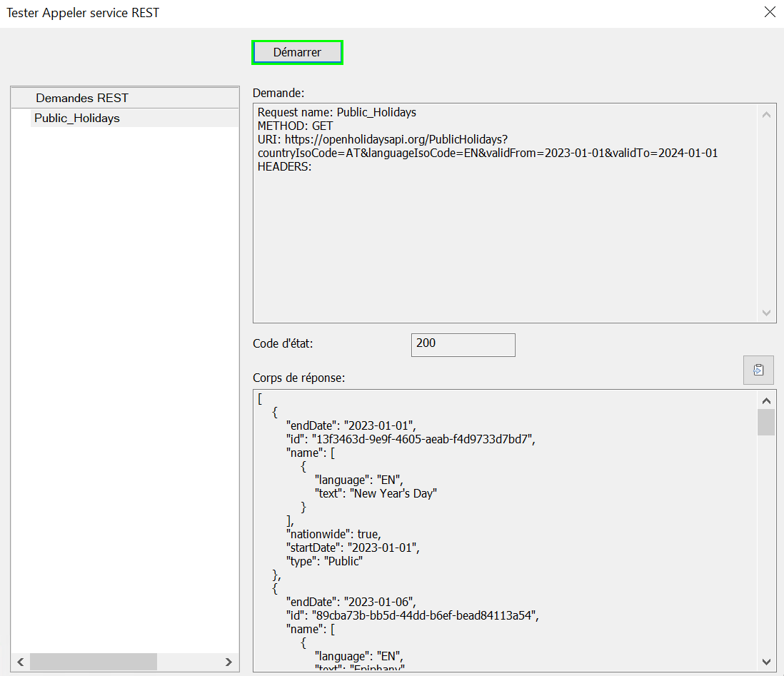This screenshot has height=676, width=784.
Task: Click the "startDate": "2023-01-01" line
Action: click(x=353, y=548)
